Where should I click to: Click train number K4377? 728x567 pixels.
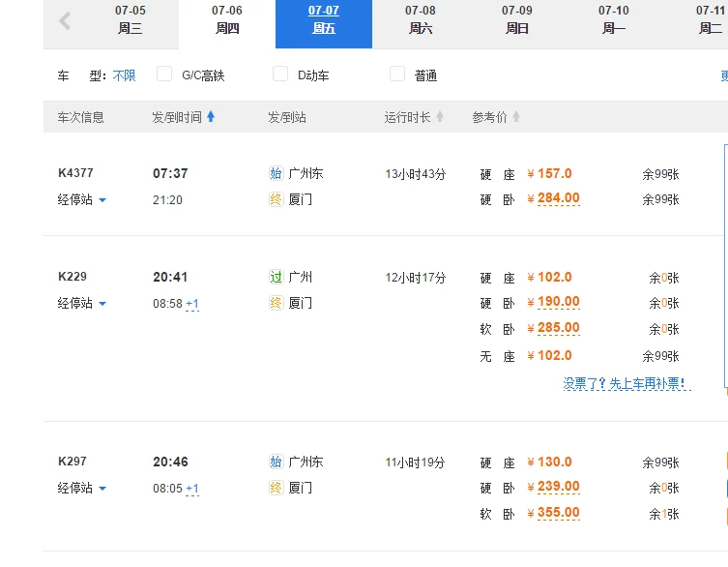(75, 173)
